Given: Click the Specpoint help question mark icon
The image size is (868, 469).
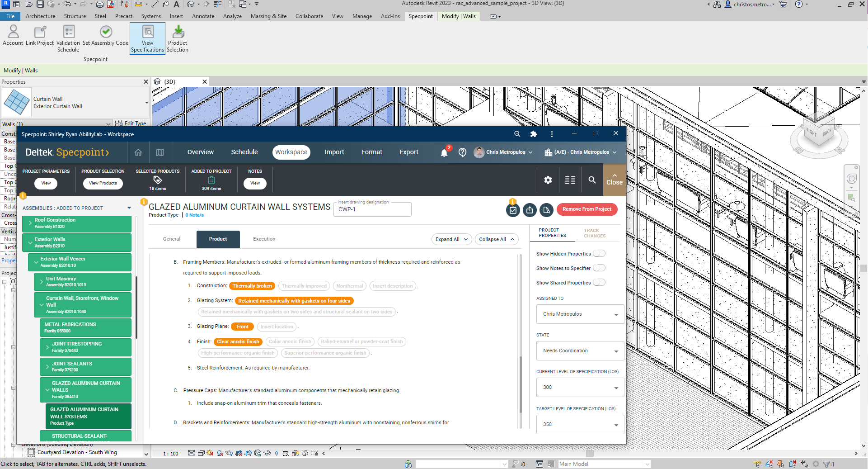Looking at the screenshot, I should pyautogui.click(x=462, y=152).
